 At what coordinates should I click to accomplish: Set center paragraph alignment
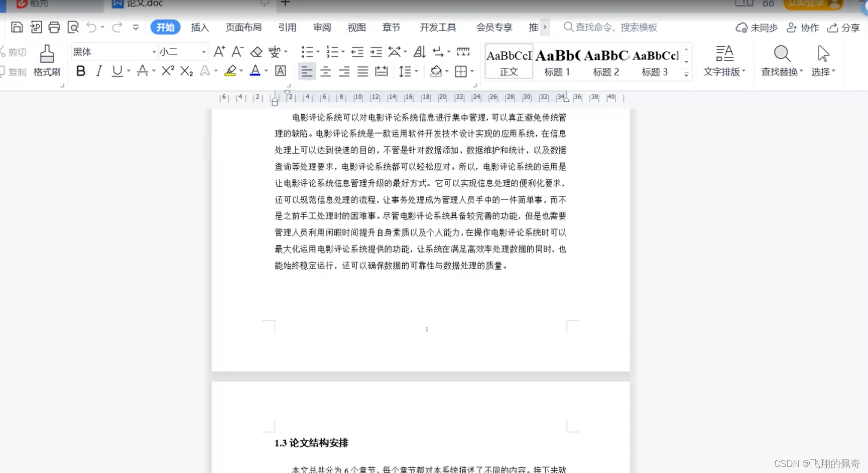(x=325, y=71)
